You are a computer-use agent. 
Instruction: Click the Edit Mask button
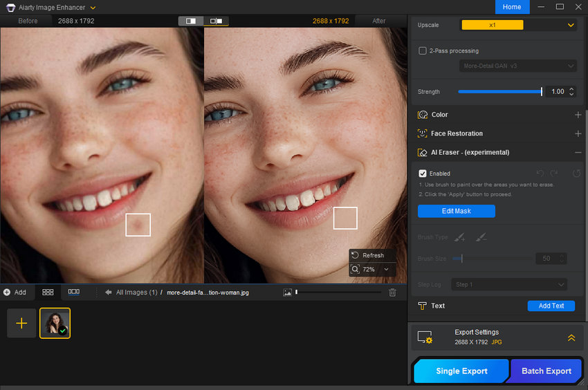[457, 211]
